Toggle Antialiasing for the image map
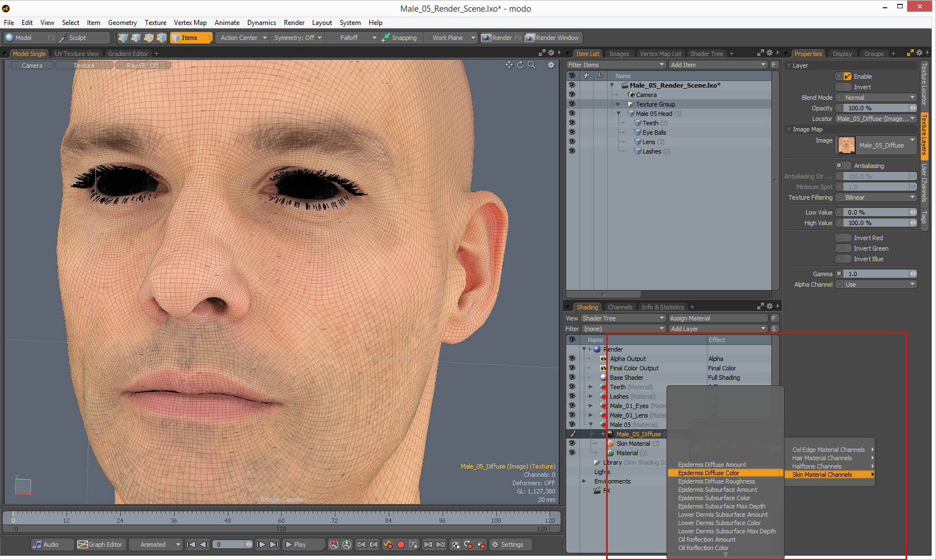 (842, 165)
